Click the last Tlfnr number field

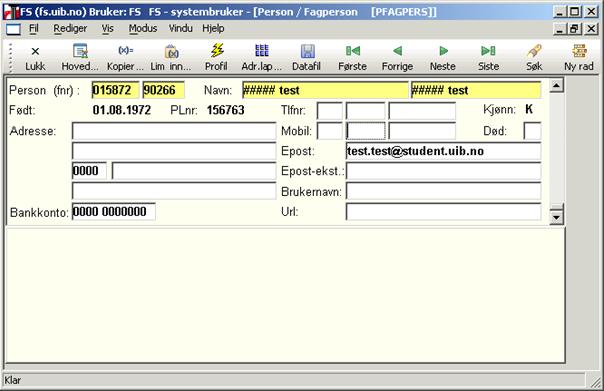coord(422,111)
